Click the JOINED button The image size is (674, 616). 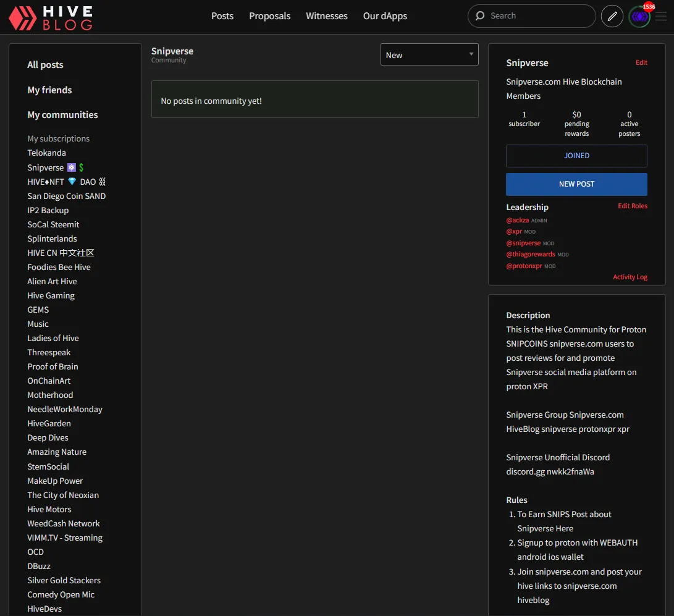tap(576, 156)
